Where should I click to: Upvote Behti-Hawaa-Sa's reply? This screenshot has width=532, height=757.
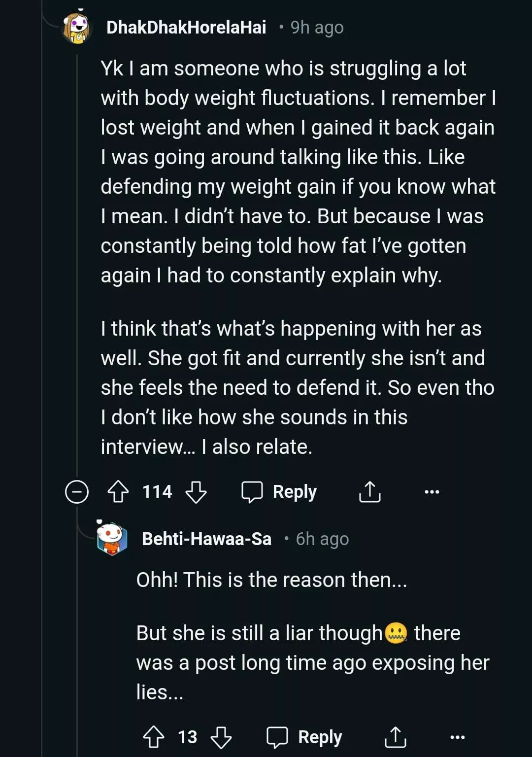pos(153,737)
